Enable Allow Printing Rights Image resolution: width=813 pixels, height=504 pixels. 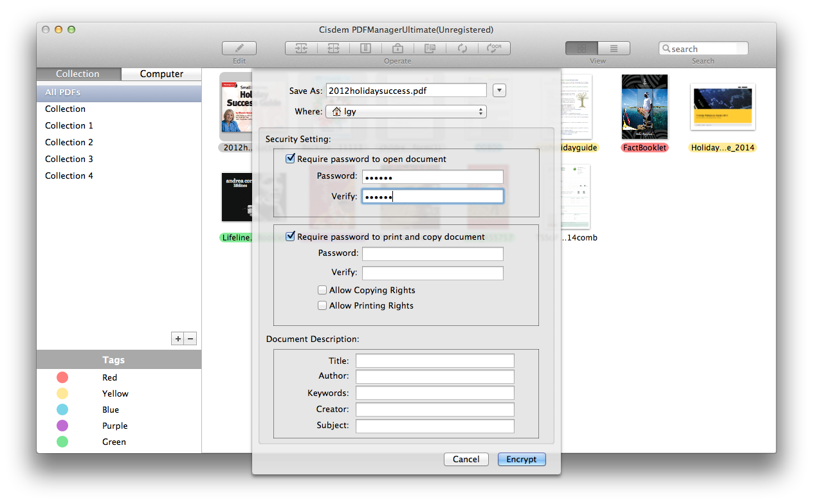point(322,305)
